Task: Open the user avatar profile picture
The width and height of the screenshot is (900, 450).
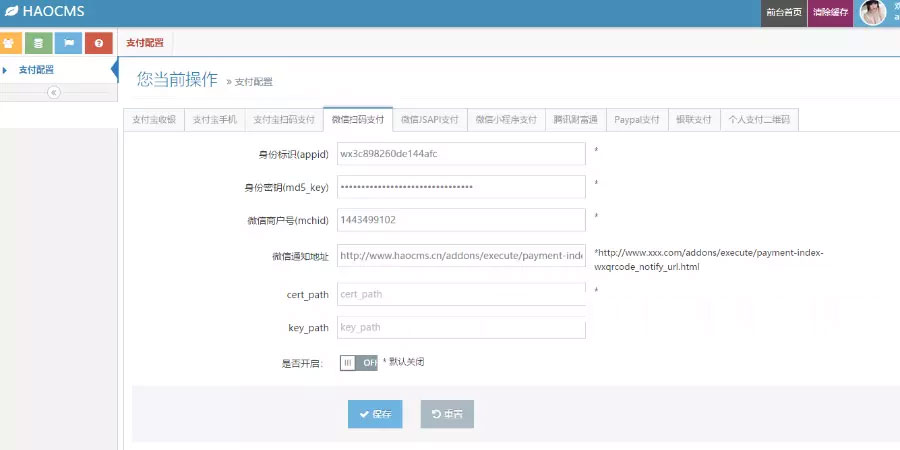Action: click(872, 12)
